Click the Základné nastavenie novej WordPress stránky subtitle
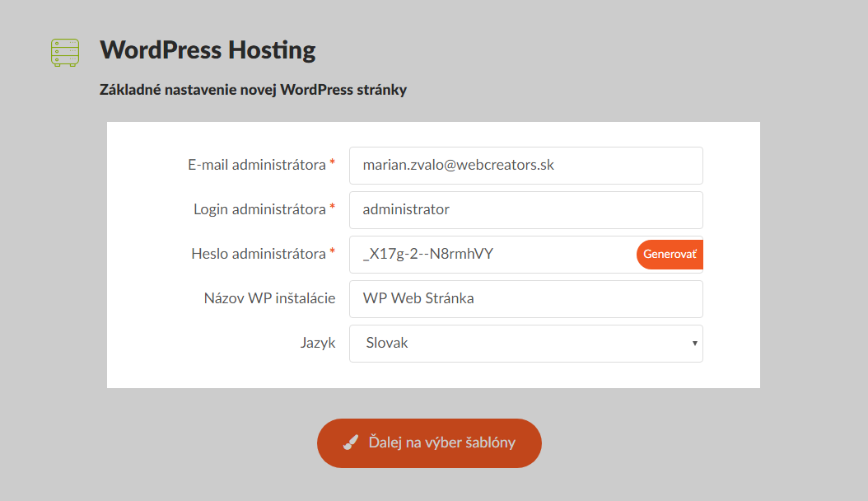Image resolution: width=868 pixels, height=501 pixels. click(253, 89)
